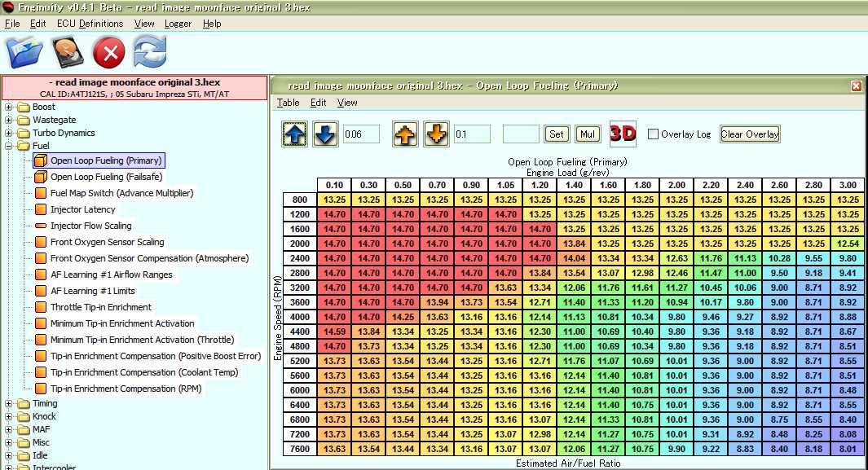Select Injector Latency table in tree
The width and height of the screenshot is (868, 470).
pos(82,209)
